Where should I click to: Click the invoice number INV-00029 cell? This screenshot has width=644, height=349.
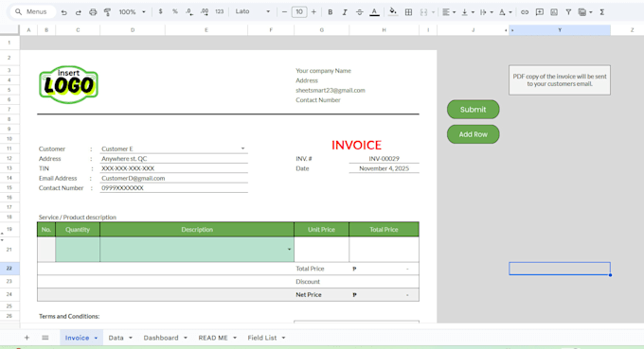(x=384, y=158)
